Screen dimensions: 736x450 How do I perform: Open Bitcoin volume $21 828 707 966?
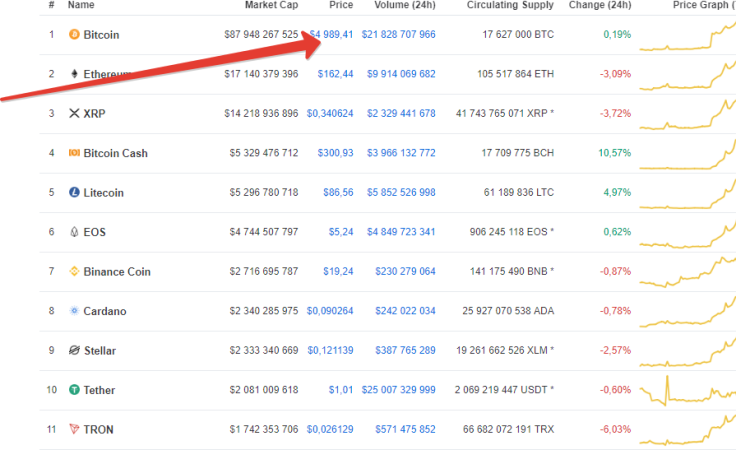(x=399, y=34)
